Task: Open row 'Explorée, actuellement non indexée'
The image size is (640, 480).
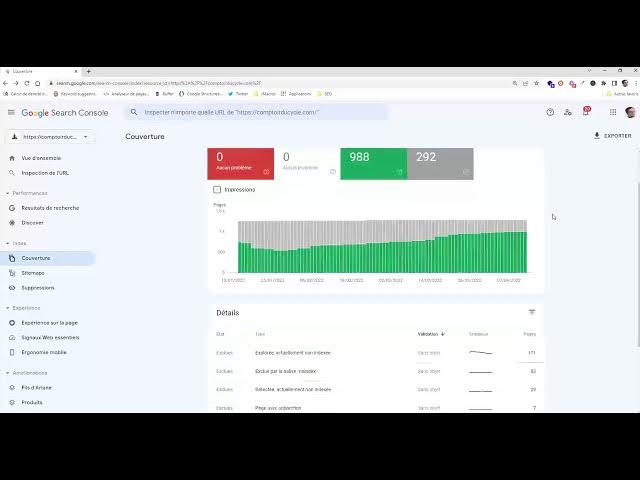Action: [378, 353]
